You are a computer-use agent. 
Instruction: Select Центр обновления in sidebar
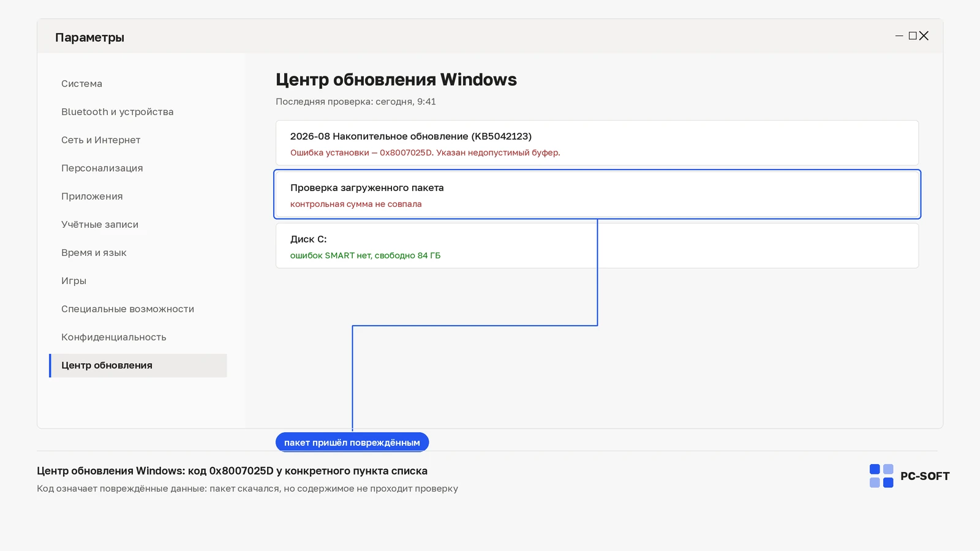(x=138, y=365)
